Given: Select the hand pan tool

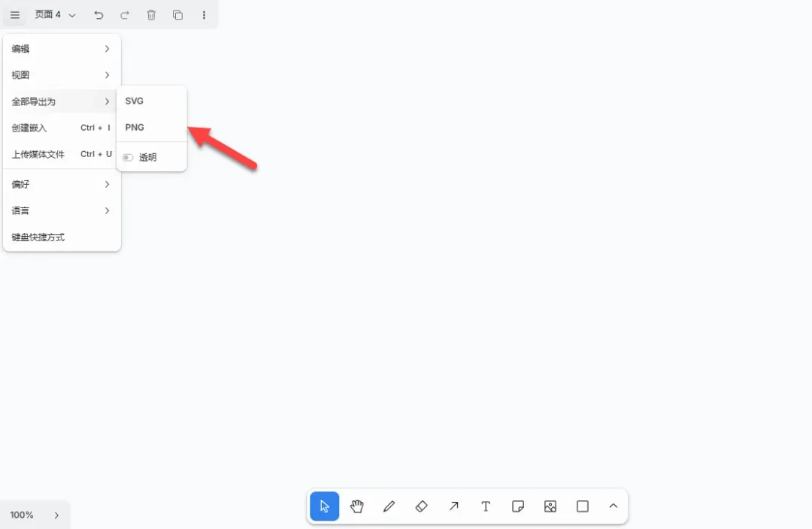Looking at the screenshot, I should pyautogui.click(x=357, y=506).
